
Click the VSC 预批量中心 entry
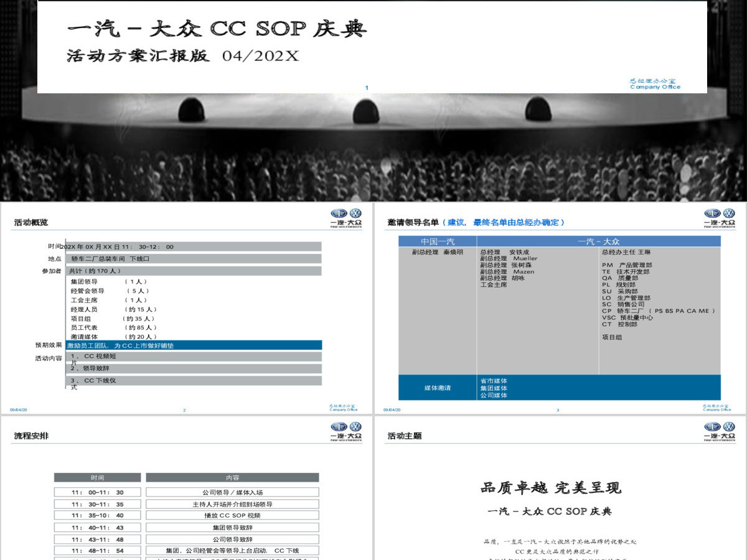click(x=627, y=317)
